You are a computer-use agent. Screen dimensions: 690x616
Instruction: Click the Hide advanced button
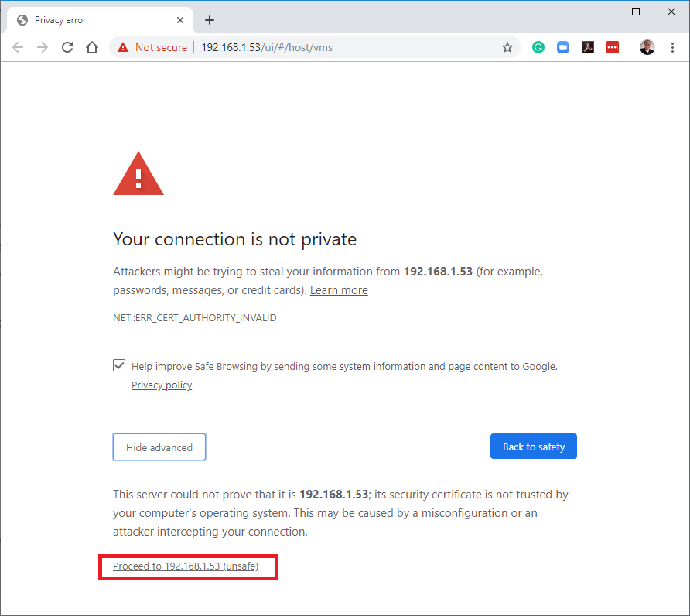(159, 447)
